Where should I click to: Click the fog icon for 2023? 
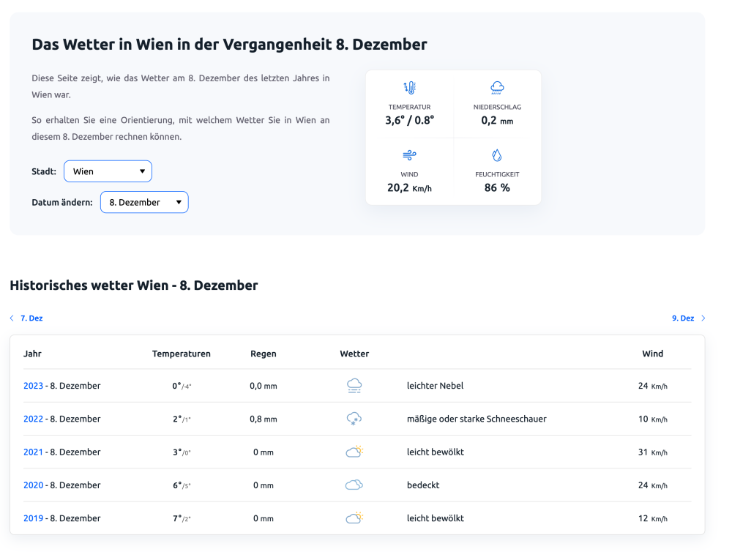(354, 386)
